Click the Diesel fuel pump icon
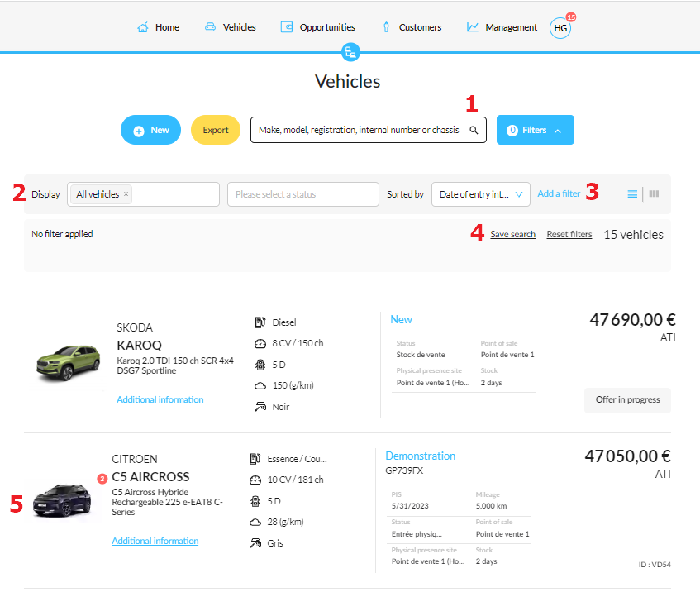The height and width of the screenshot is (597, 700). [260, 322]
